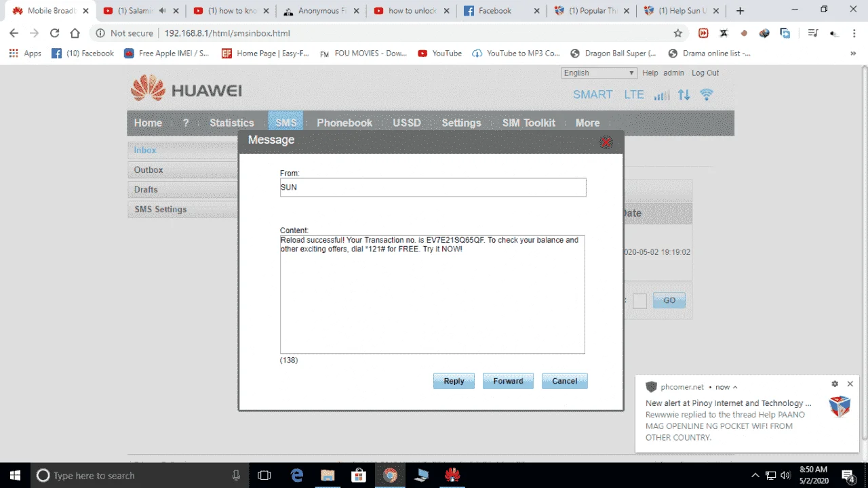The width and height of the screenshot is (868, 488).
Task: Open the Phonebook menu item
Action: tap(344, 123)
